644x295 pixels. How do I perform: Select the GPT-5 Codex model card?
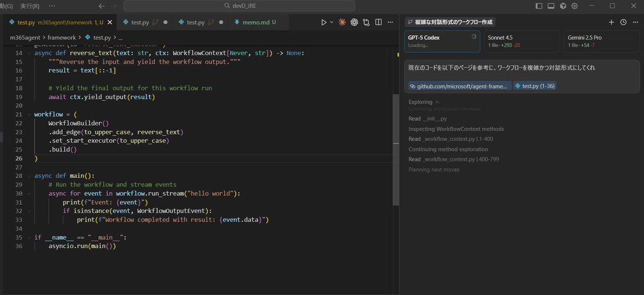(x=442, y=41)
